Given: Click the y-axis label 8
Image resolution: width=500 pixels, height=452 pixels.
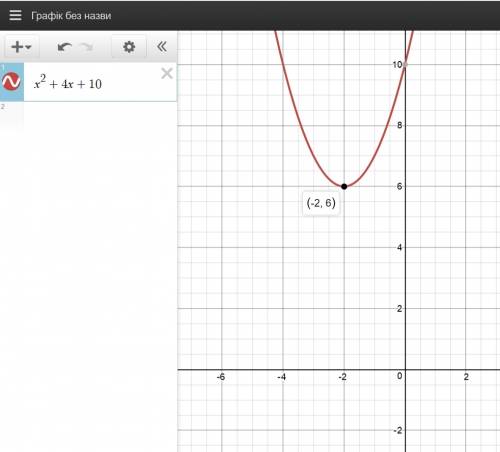Looking at the screenshot, I should [x=399, y=125].
